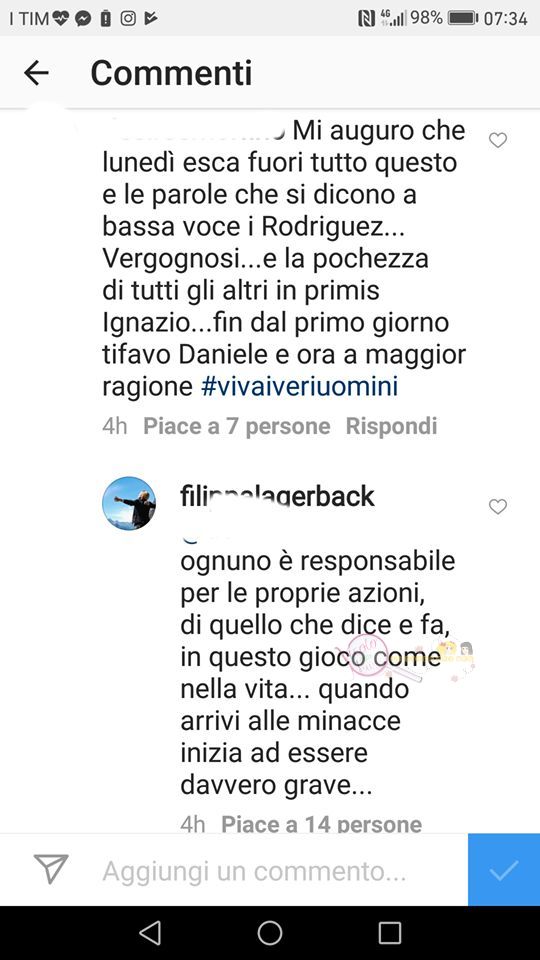Tap the Instagram notification icon in status bar

(x=128, y=18)
